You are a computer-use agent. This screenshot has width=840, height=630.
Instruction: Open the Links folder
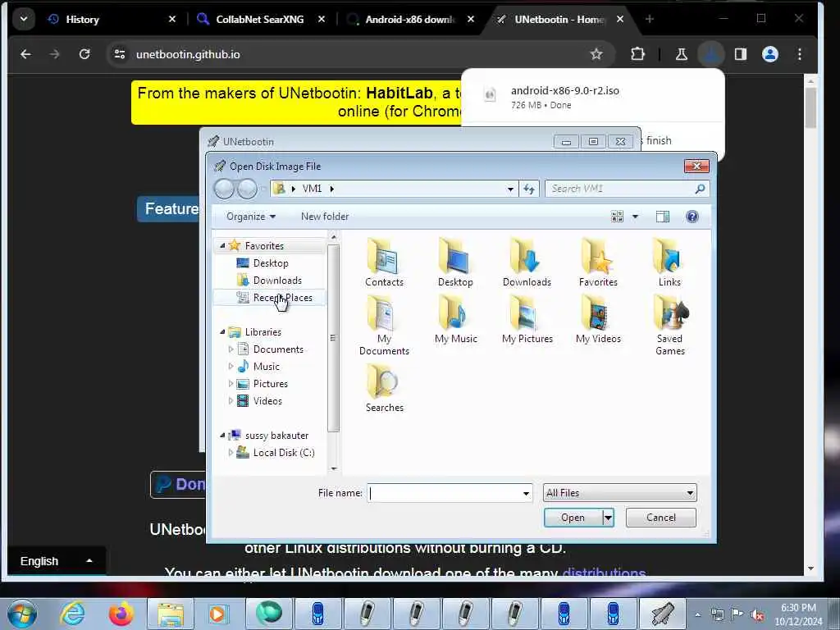pos(669,263)
